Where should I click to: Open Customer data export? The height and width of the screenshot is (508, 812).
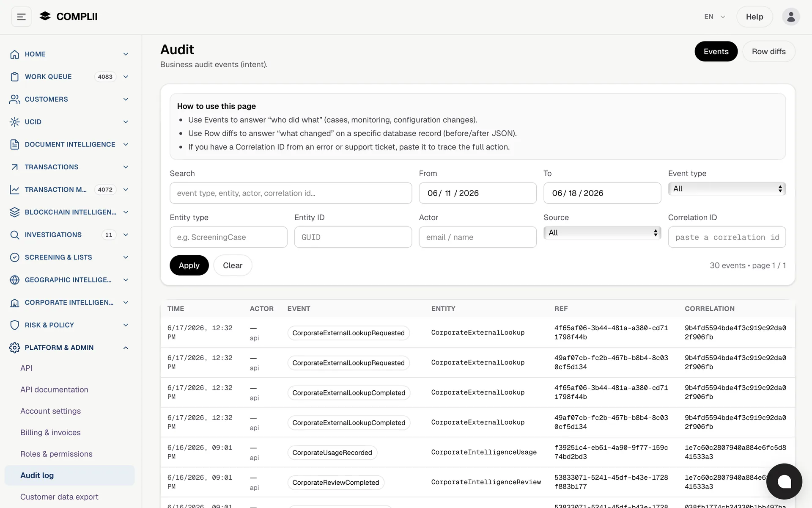click(59, 497)
